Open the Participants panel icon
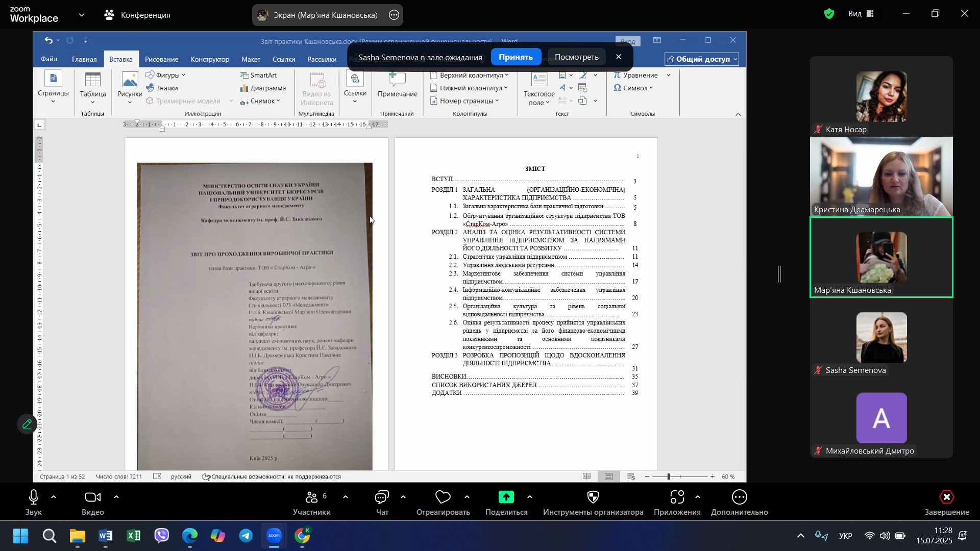Viewport: 980px width, 551px height. pos(312,497)
